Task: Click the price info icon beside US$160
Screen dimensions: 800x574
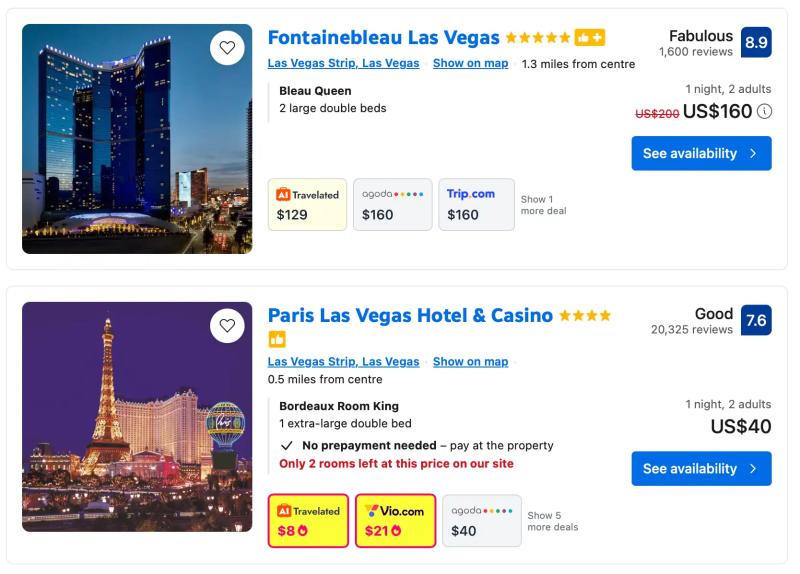Action: tap(765, 112)
